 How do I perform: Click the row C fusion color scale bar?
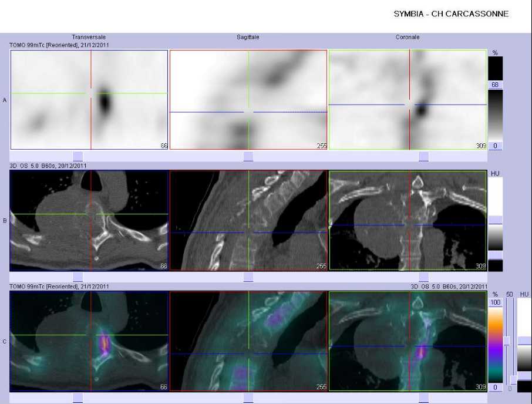495,345
